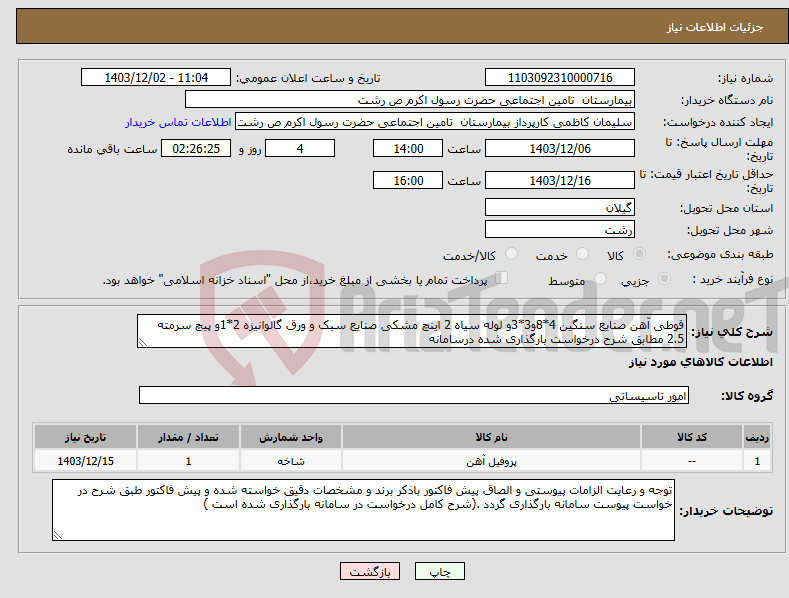Click price validity date 1403/12/16
The height and width of the screenshot is (598, 789).
click(560, 180)
